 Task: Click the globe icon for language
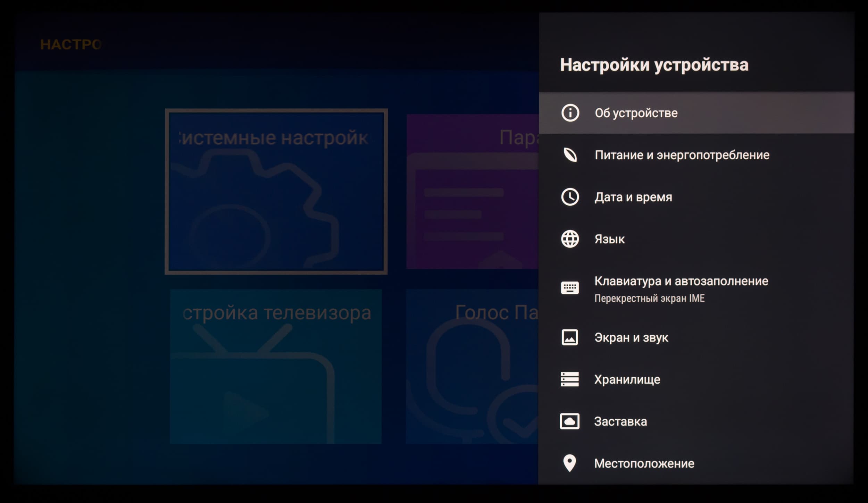coord(570,239)
